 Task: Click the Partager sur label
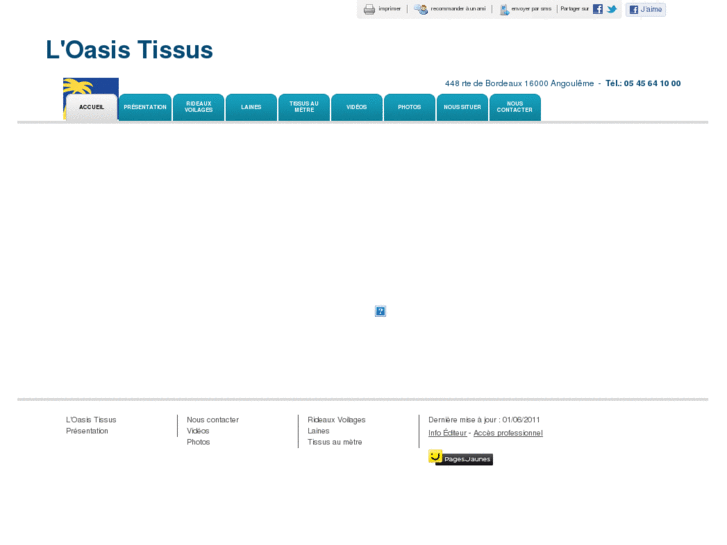(x=574, y=9)
